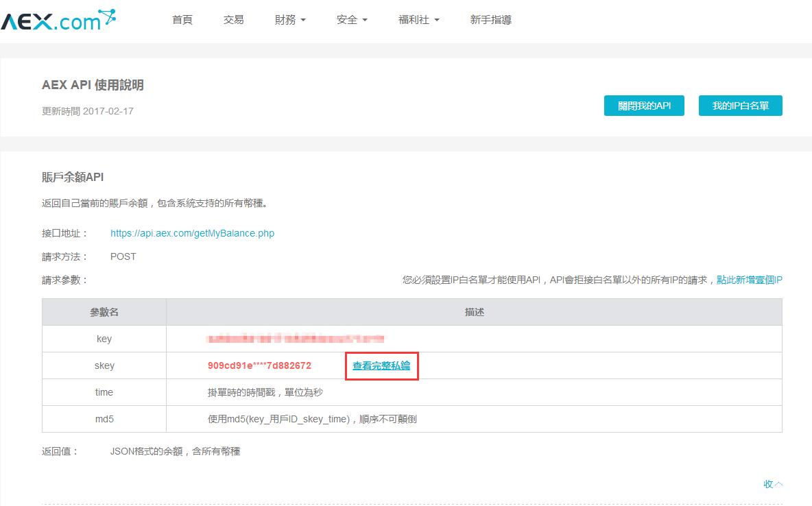Click the md5(key_用戶ID_skey_time) description text

click(x=312, y=419)
